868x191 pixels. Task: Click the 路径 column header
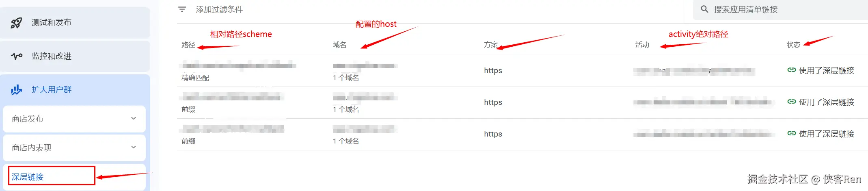(x=188, y=45)
